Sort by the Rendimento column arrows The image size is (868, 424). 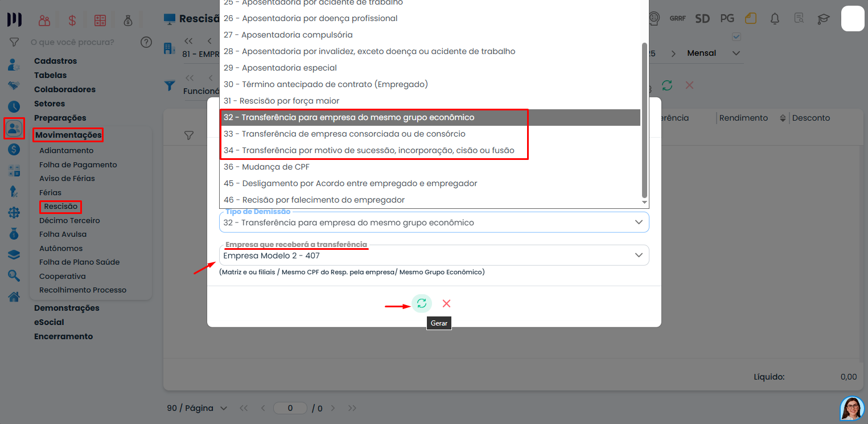(x=783, y=118)
